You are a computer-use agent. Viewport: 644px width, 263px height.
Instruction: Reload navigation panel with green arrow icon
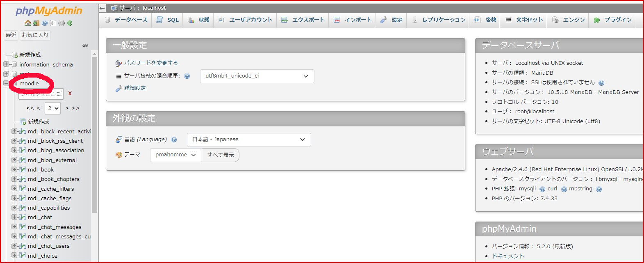[x=70, y=23]
